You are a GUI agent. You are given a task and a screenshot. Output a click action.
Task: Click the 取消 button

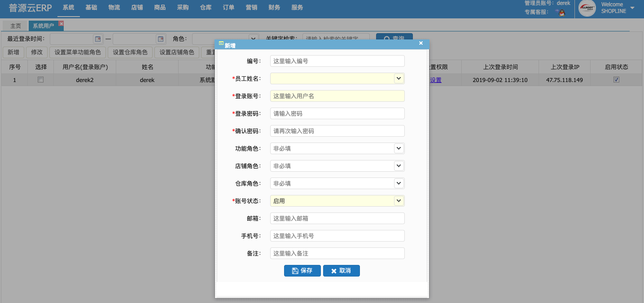click(342, 271)
